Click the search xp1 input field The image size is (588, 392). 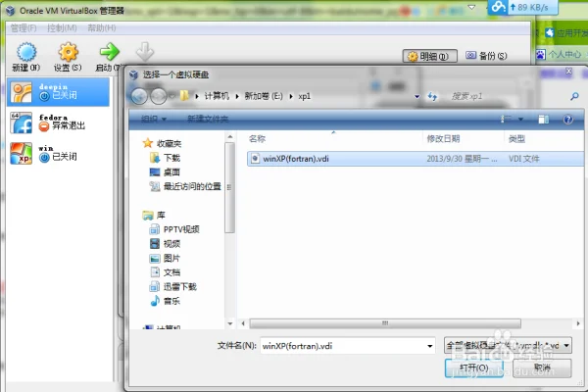tap(507, 96)
